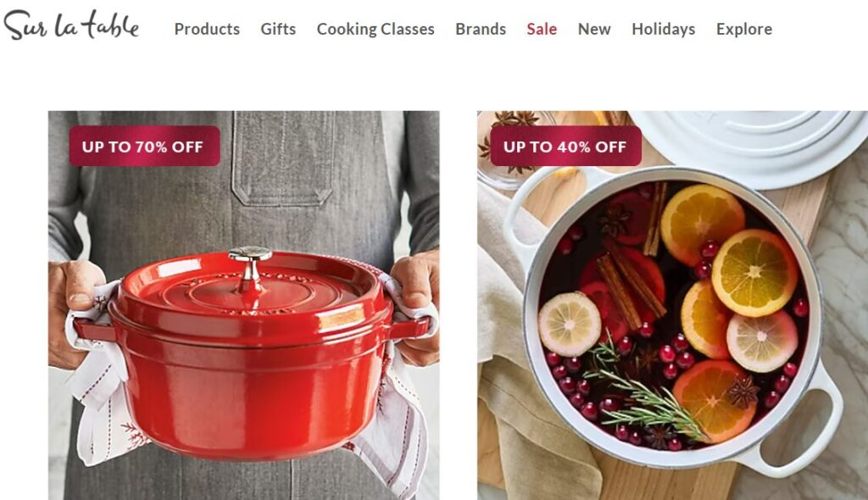Open the Products menu
Viewport: 868px width, 500px height.
207,29
